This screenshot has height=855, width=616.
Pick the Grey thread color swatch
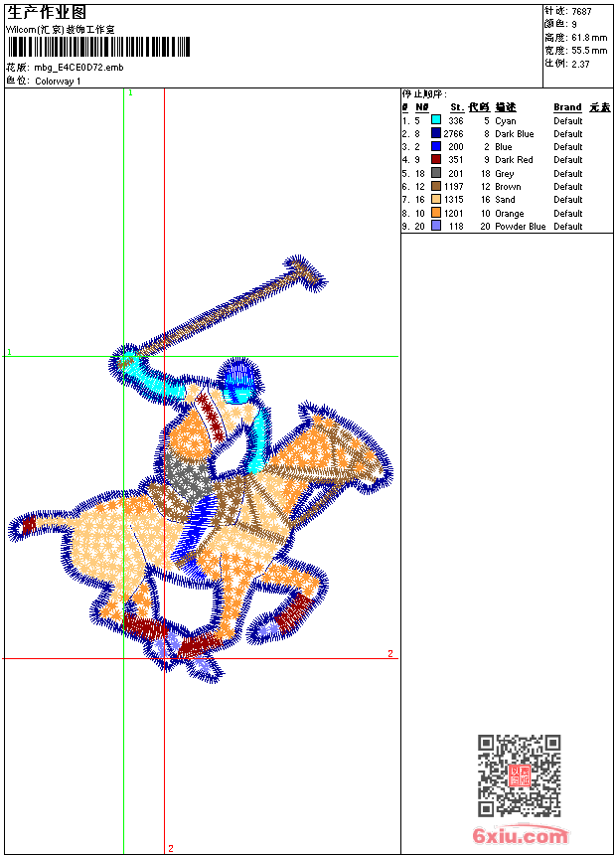[436, 173]
